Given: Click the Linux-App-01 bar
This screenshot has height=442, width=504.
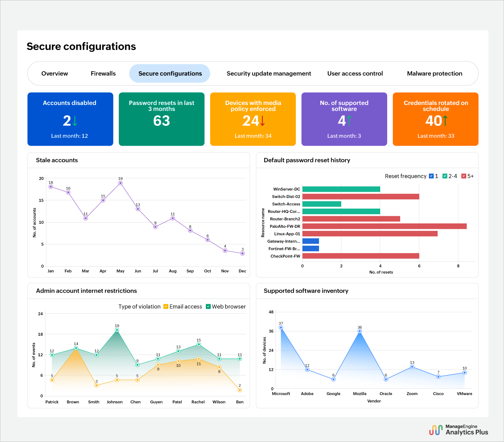Looking at the screenshot, I should [x=370, y=234].
